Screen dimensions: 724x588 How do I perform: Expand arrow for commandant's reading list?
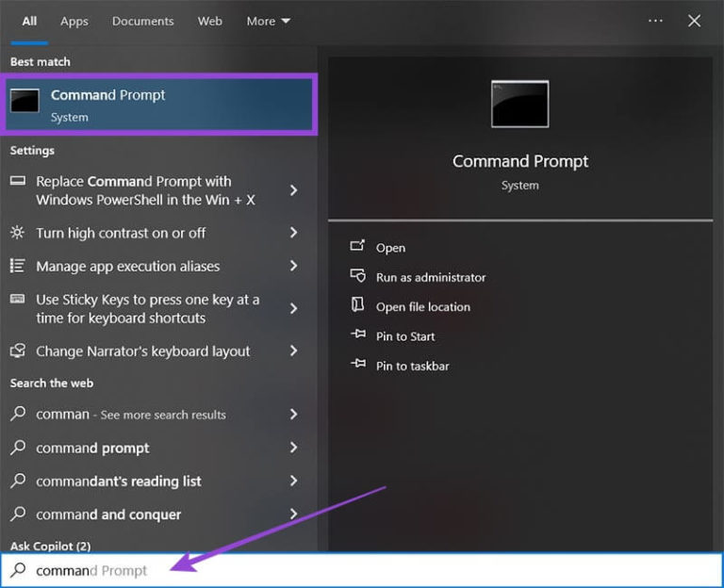click(294, 481)
